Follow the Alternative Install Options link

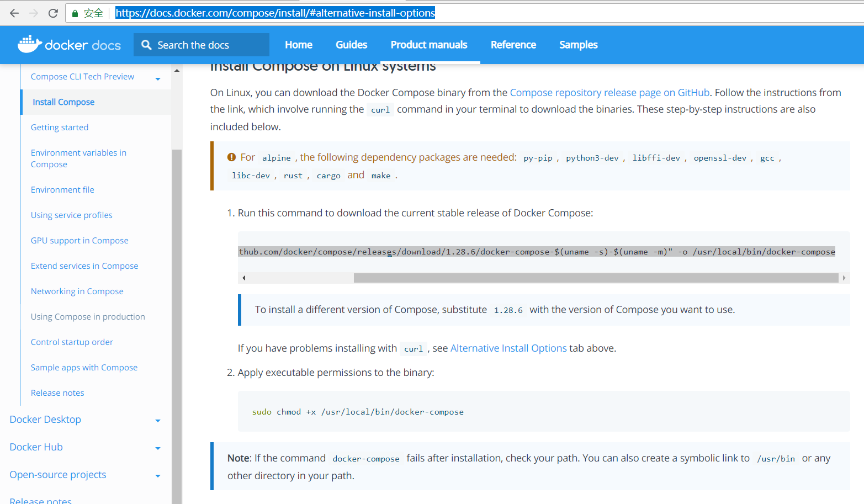(x=508, y=348)
